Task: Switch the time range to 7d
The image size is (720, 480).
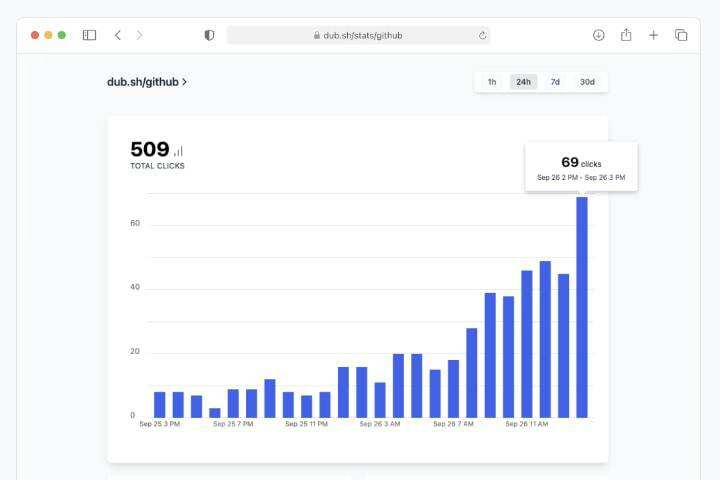Action: pyautogui.click(x=555, y=82)
